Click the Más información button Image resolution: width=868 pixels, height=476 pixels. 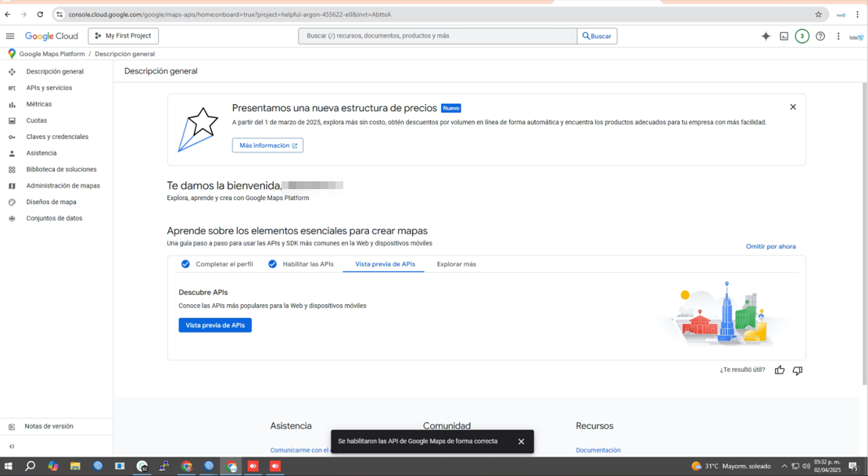coord(267,145)
